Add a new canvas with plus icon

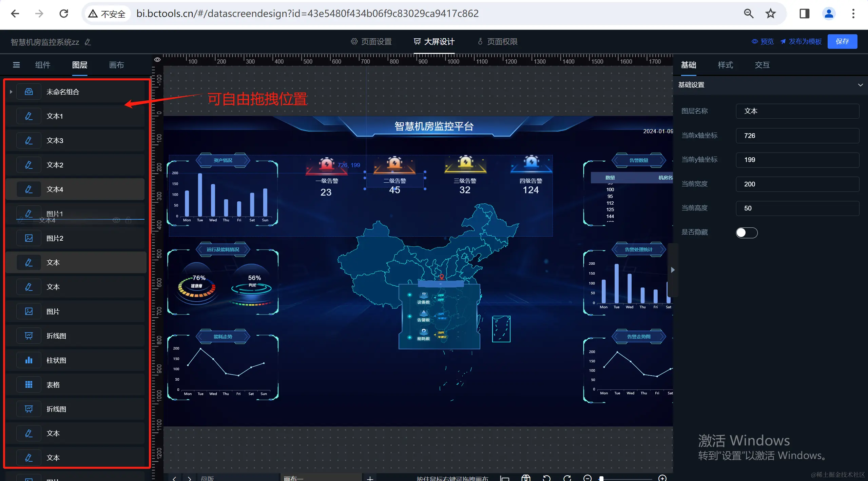[370, 478]
